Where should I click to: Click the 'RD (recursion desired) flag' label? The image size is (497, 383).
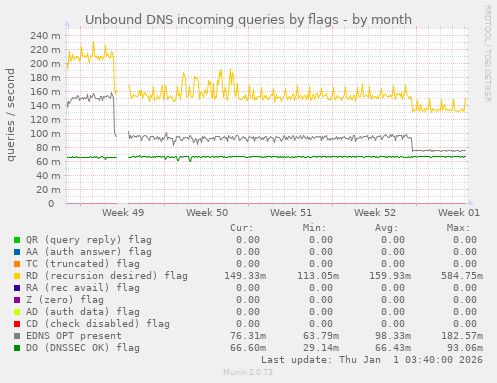click(107, 276)
